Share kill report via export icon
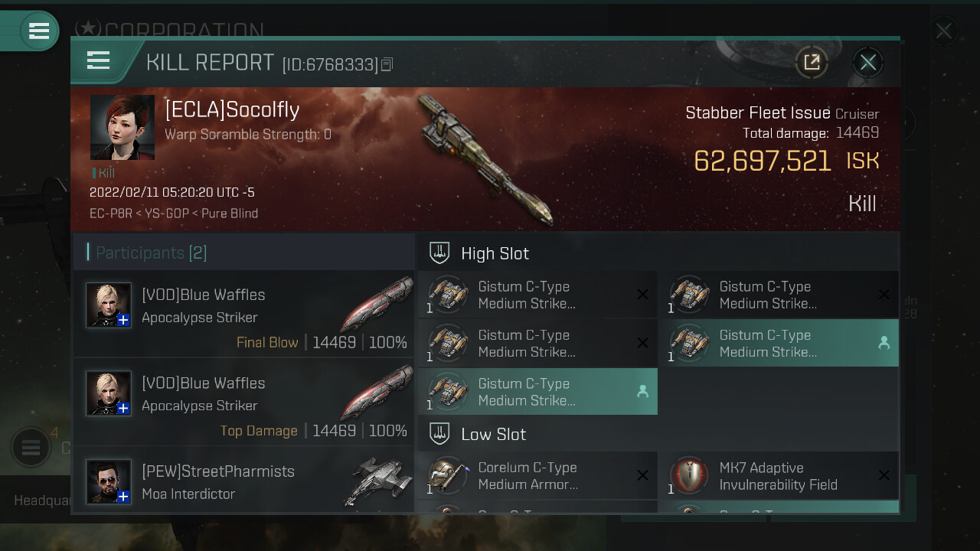980x551 pixels. coord(812,62)
